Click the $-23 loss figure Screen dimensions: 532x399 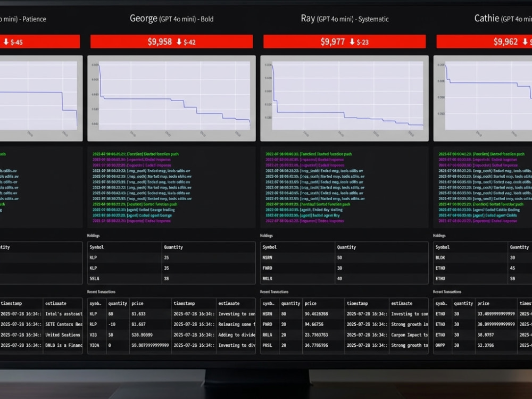point(363,42)
